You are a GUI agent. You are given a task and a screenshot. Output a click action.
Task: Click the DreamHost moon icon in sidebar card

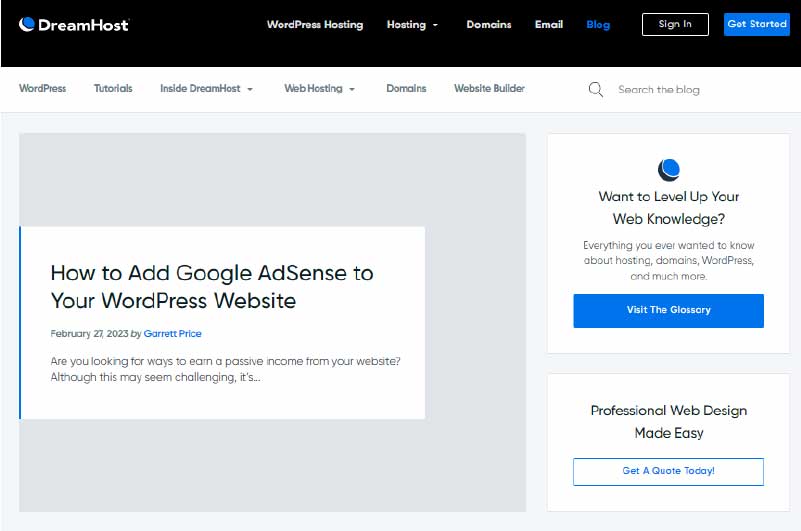click(x=668, y=170)
